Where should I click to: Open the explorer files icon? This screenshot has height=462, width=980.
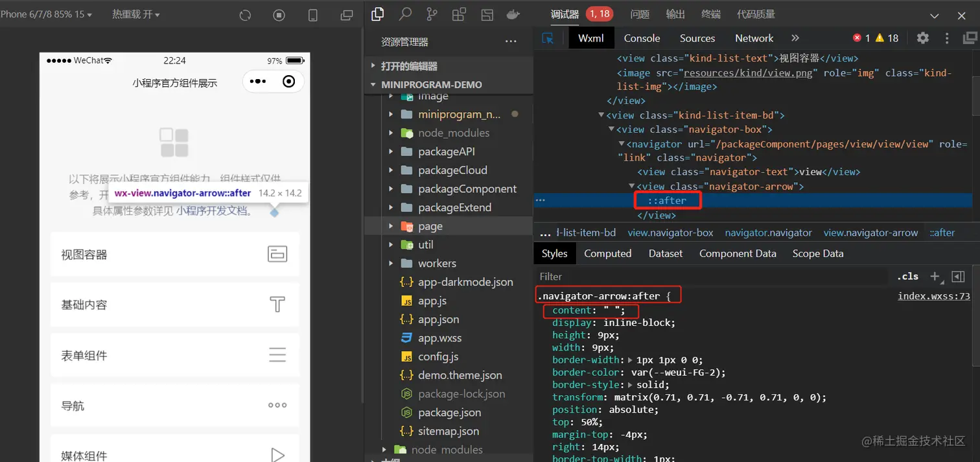click(x=377, y=14)
